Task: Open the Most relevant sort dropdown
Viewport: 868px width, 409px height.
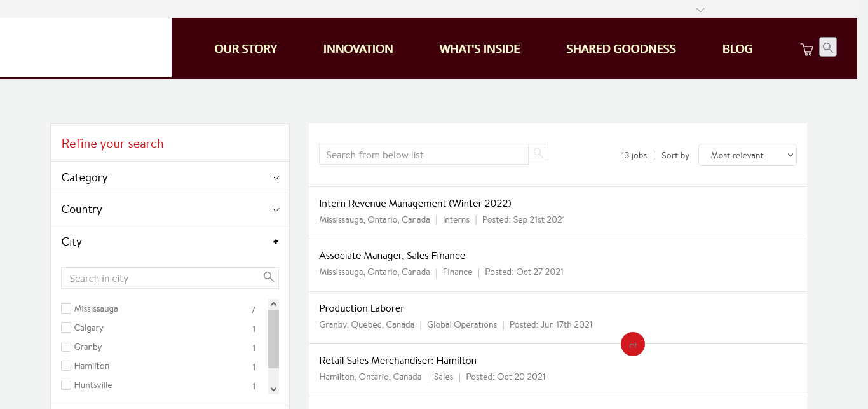Action: pyautogui.click(x=747, y=155)
